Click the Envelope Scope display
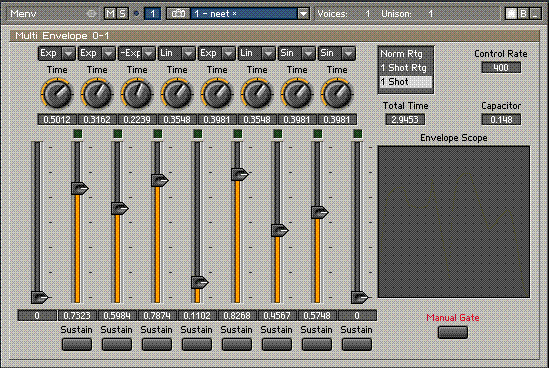The width and height of the screenshot is (549, 368). coord(454,222)
